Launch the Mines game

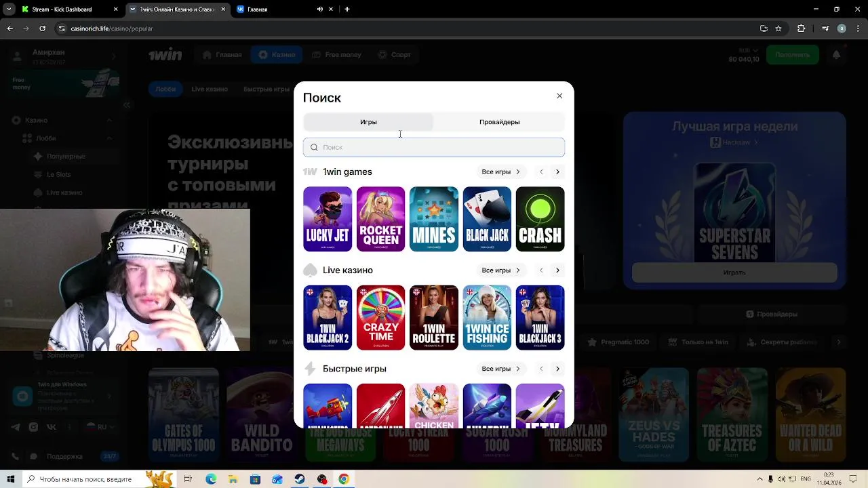click(x=434, y=219)
